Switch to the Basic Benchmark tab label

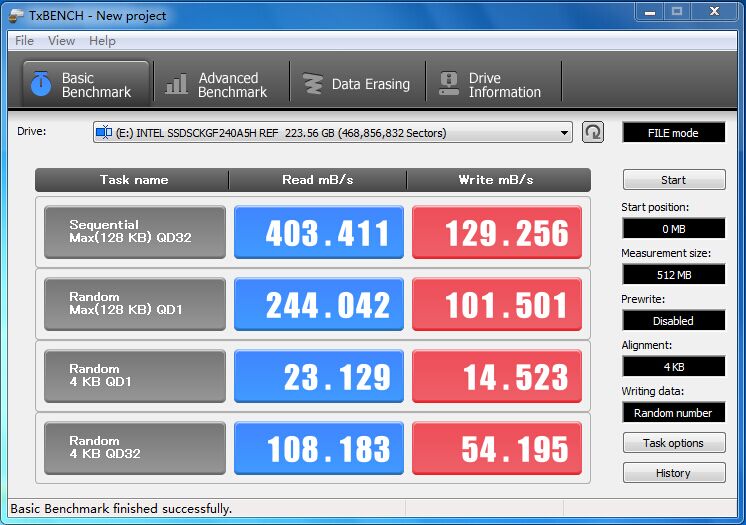pos(96,85)
